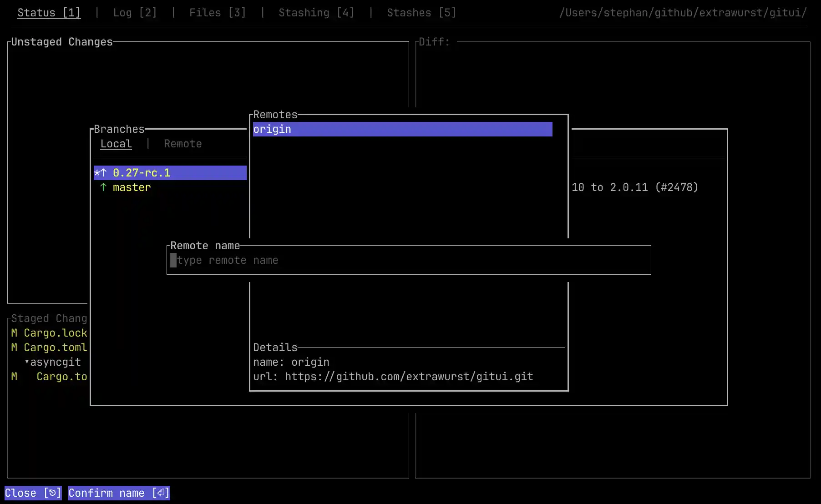The height and width of the screenshot is (504, 821).
Task: Select the staged Cargo.lock file
Action: tap(55, 333)
